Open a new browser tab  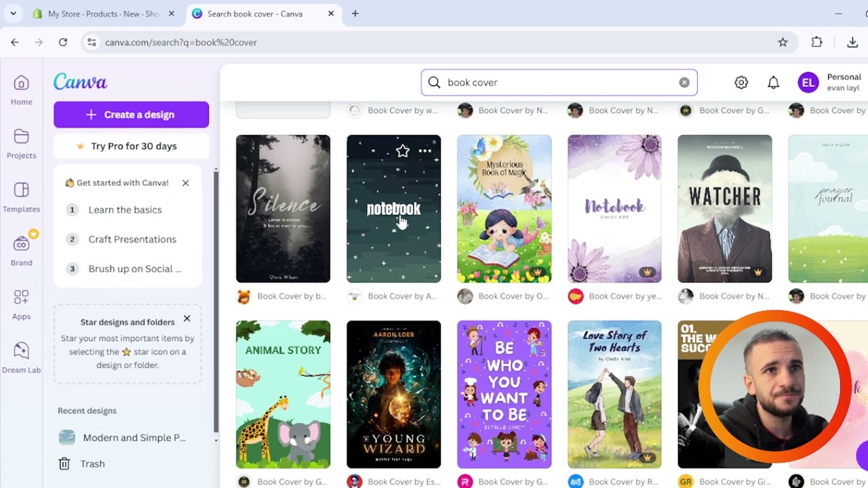(x=355, y=14)
